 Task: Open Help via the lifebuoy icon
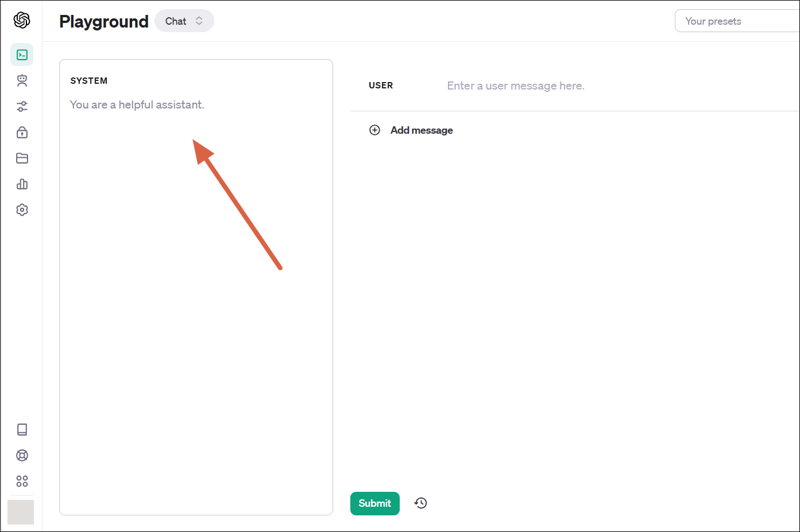click(22, 456)
